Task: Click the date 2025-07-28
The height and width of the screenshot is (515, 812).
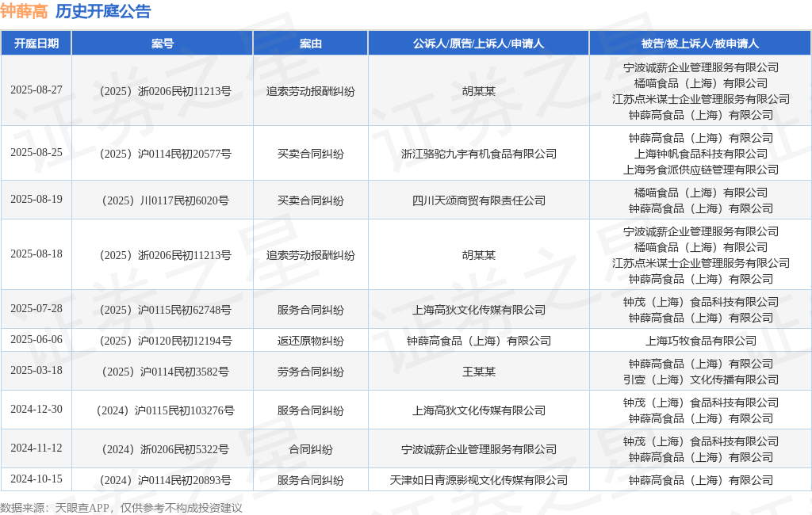Action: [36, 308]
